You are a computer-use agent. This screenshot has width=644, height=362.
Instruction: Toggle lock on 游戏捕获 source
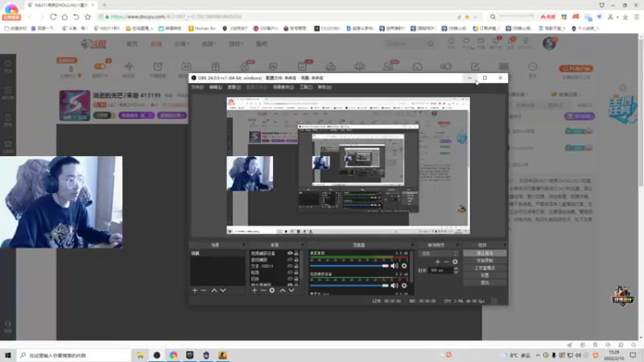296,259
